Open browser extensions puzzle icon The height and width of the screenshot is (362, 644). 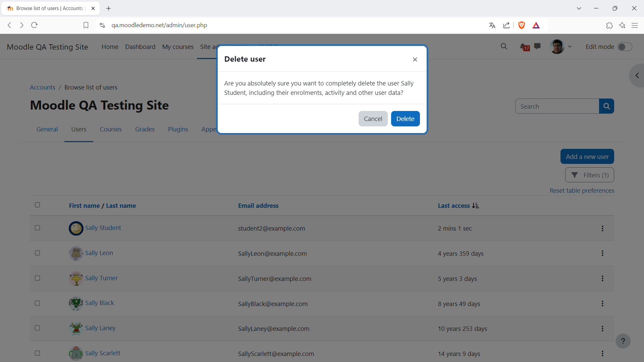coord(609,25)
